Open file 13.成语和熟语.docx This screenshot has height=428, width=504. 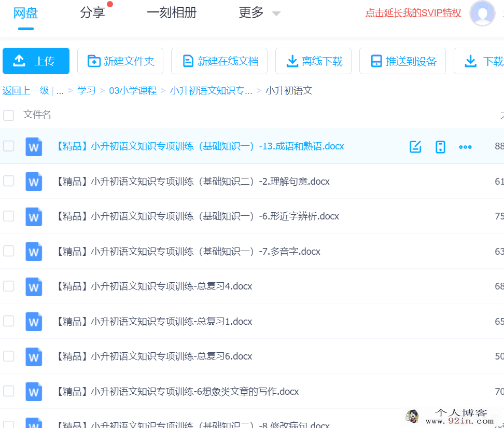(x=201, y=146)
